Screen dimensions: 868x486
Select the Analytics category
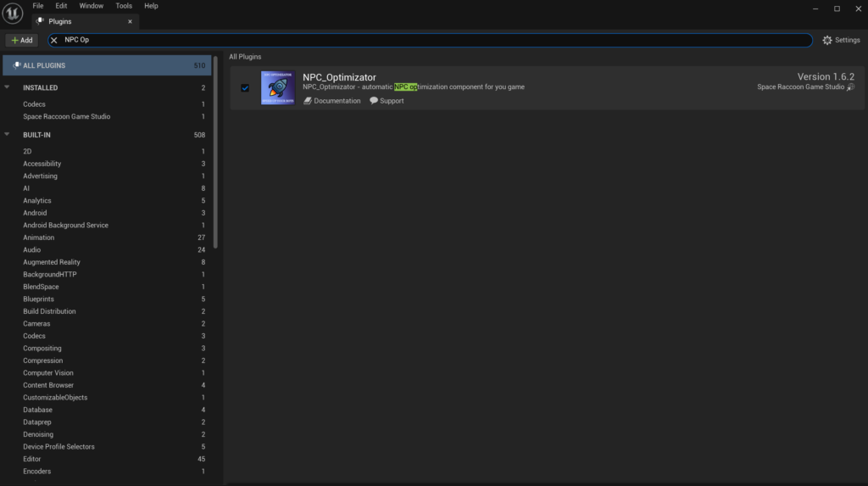[x=107, y=201]
